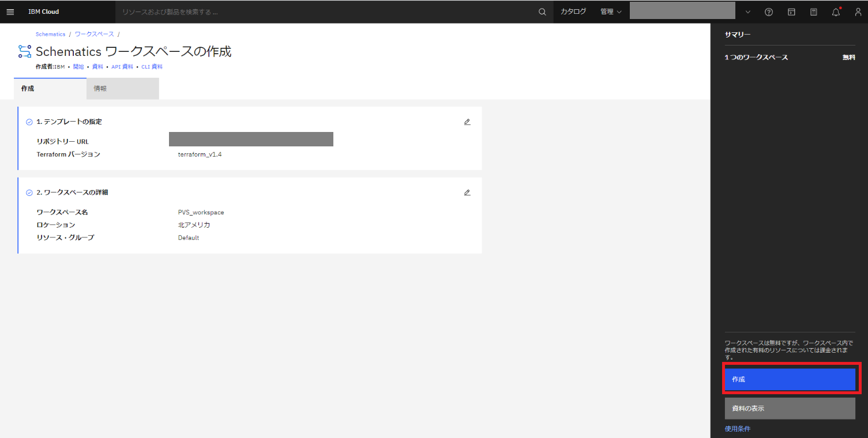This screenshot has height=438, width=868.
Task: Open the cost estimator calculator icon
Action: tap(813, 12)
